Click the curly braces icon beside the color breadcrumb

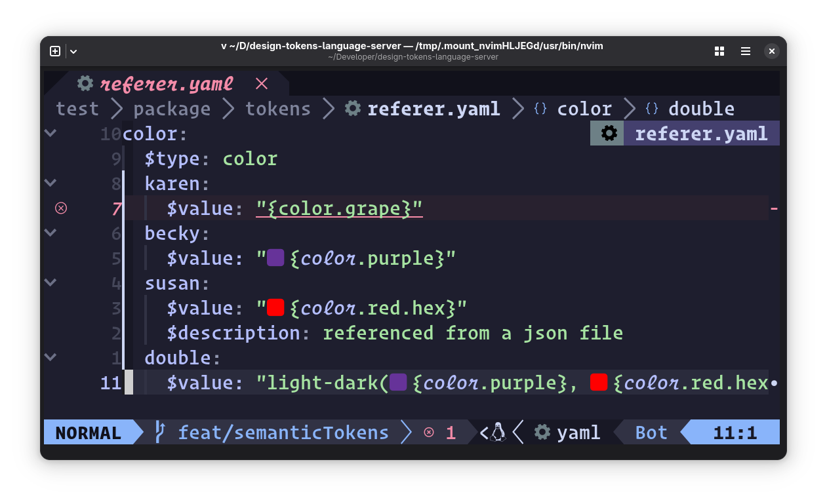[x=540, y=108]
